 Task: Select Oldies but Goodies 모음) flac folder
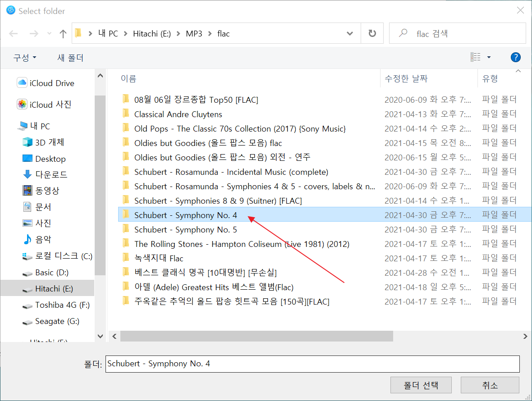tap(324, 143)
